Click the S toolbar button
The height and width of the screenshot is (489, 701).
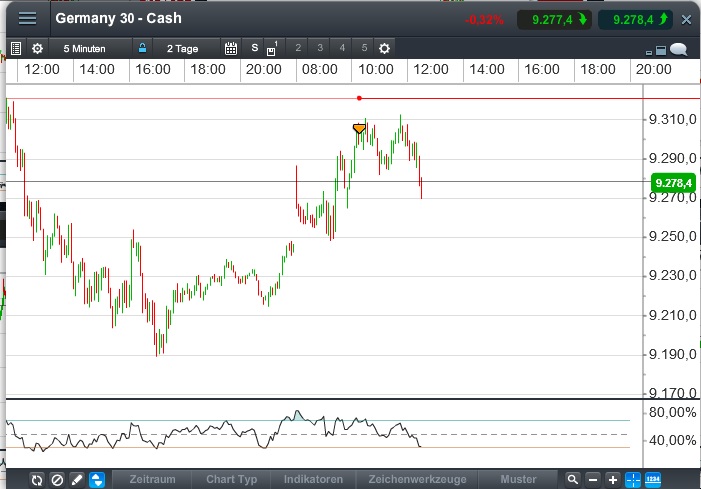pyautogui.click(x=255, y=48)
